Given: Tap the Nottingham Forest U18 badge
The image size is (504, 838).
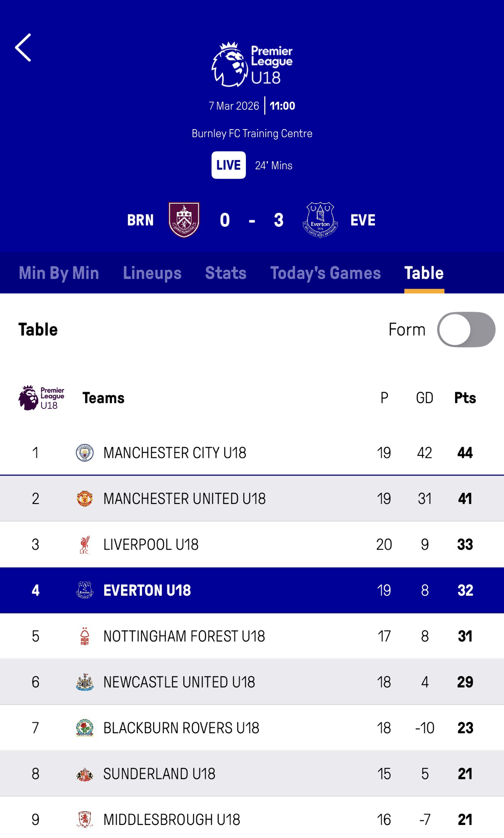Looking at the screenshot, I should pyautogui.click(x=85, y=636).
